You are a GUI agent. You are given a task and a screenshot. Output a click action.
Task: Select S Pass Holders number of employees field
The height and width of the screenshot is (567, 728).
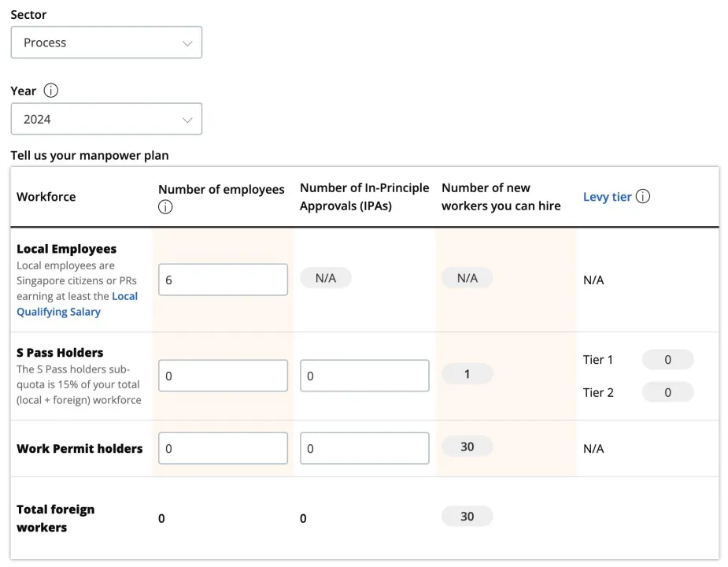coord(223,376)
